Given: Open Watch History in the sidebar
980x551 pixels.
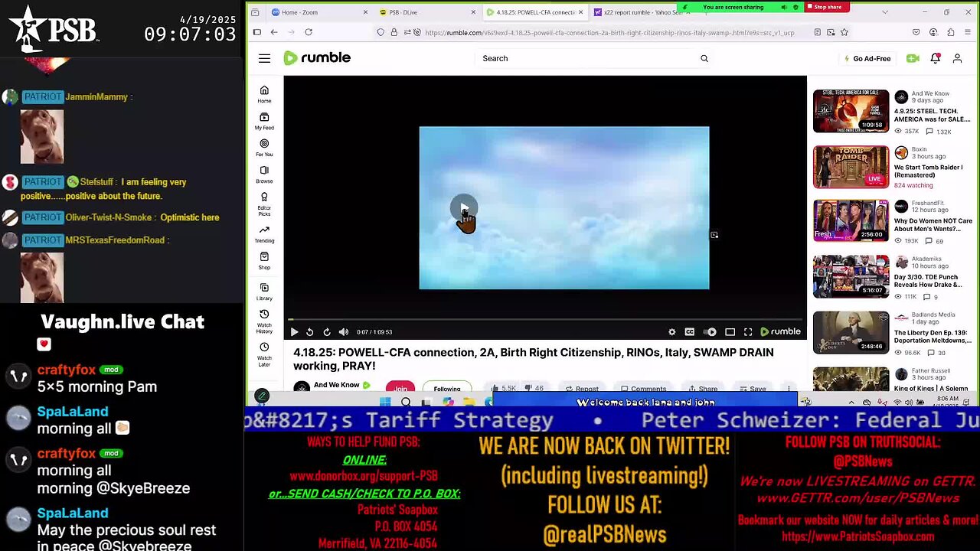Looking at the screenshot, I should click(264, 321).
